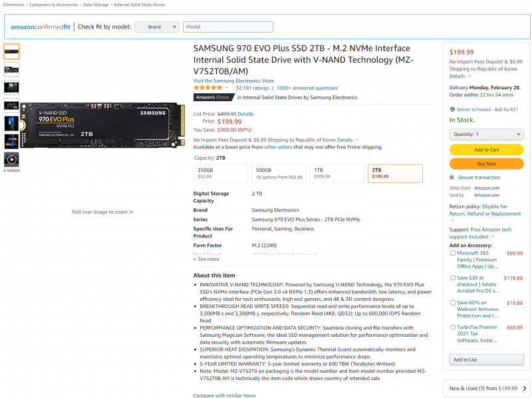
Task: Click the delivery location pin icon
Action: tap(452, 109)
